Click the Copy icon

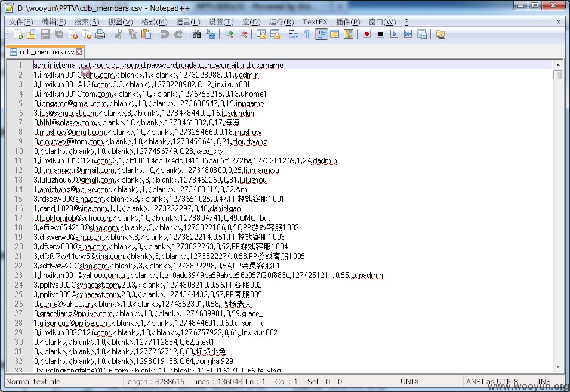coord(133,35)
